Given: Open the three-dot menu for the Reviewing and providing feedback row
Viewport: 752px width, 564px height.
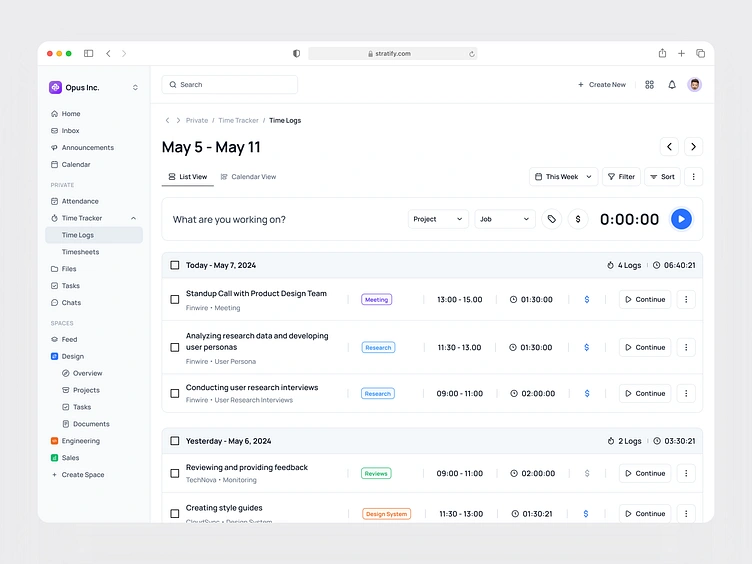Looking at the screenshot, I should pyautogui.click(x=686, y=473).
